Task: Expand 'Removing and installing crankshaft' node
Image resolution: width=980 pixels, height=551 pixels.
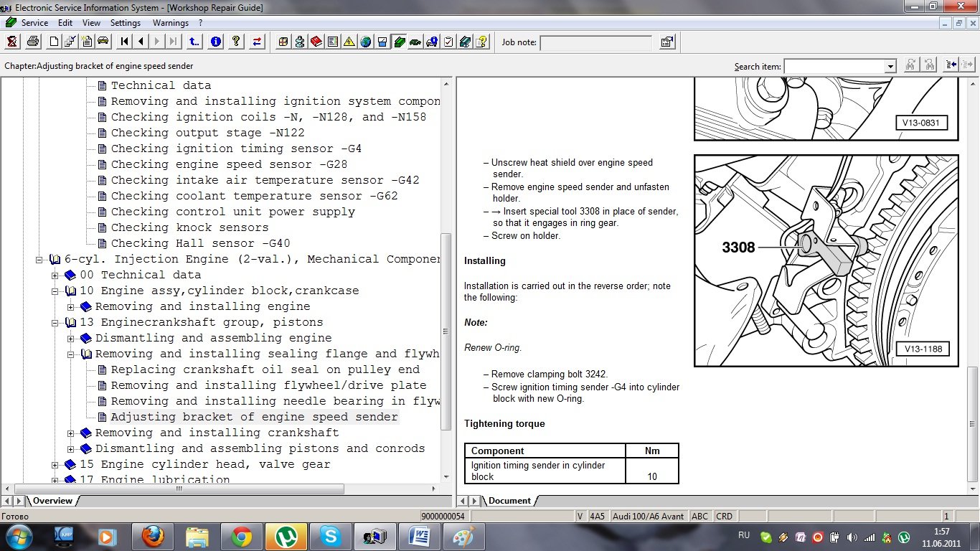Action: (71, 433)
